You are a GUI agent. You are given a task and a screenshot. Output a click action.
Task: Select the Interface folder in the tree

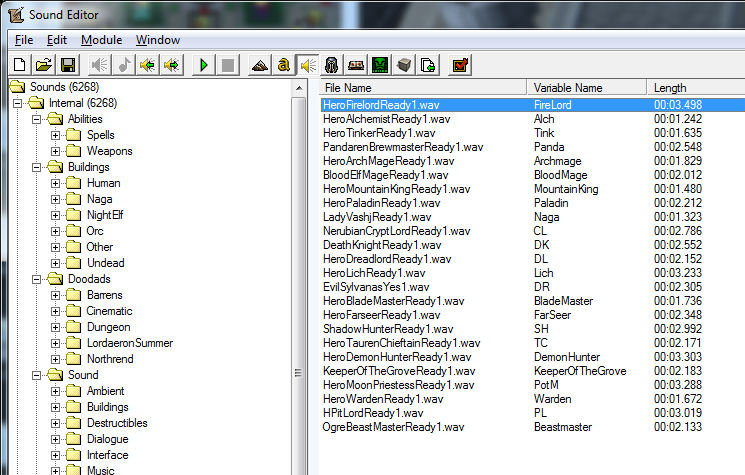pyautogui.click(x=107, y=455)
